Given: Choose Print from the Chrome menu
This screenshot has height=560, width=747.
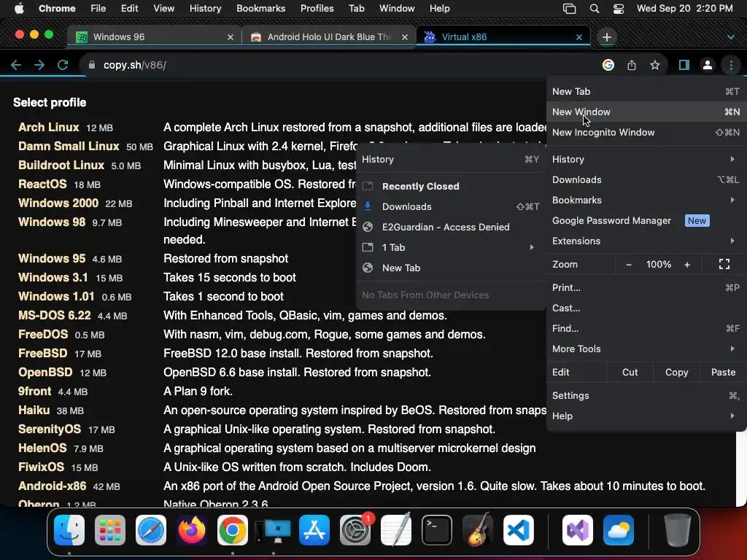Looking at the screenshot, I should pos(646,287).
